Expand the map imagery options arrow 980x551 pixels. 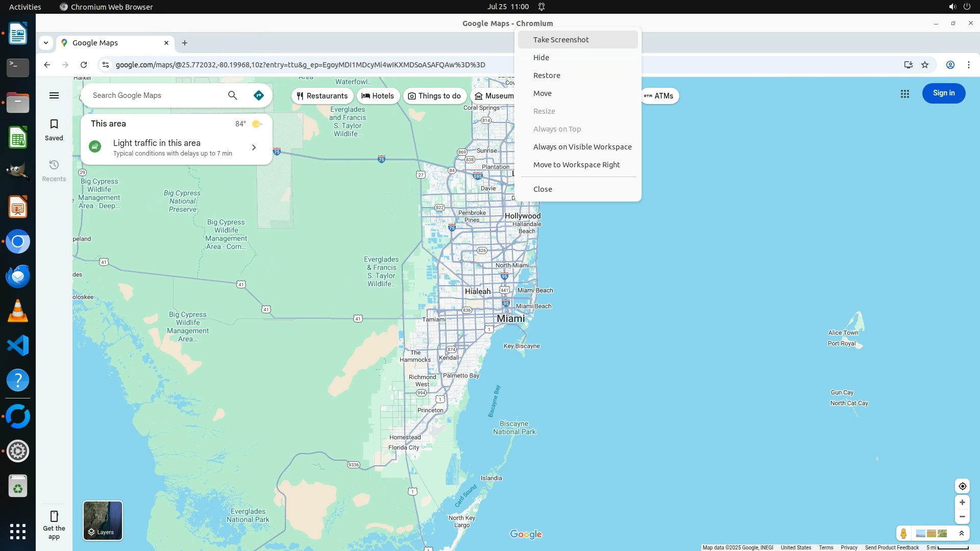962,534
